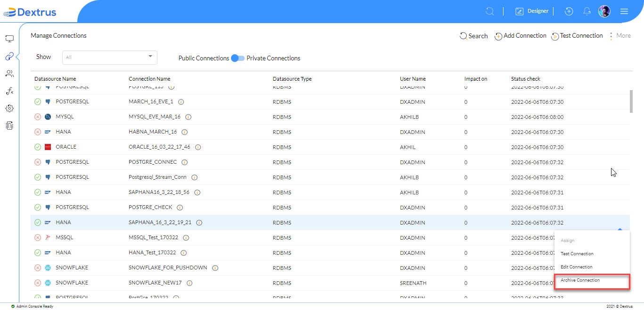Open the Designer mode switcher
The image size is (644, 310).
click(x=532, y=11)
